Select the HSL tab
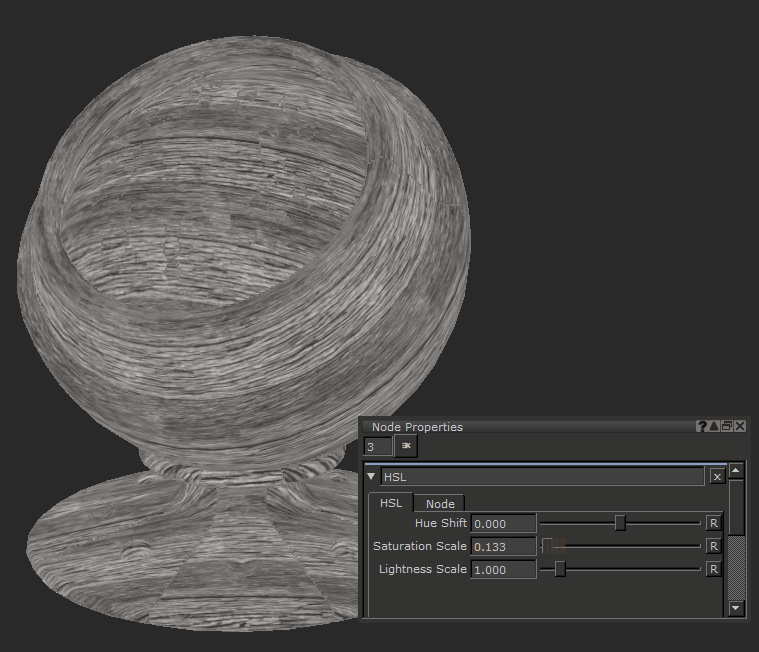The height and width of the screenshot is (652, 759). (x=390, y=504)
